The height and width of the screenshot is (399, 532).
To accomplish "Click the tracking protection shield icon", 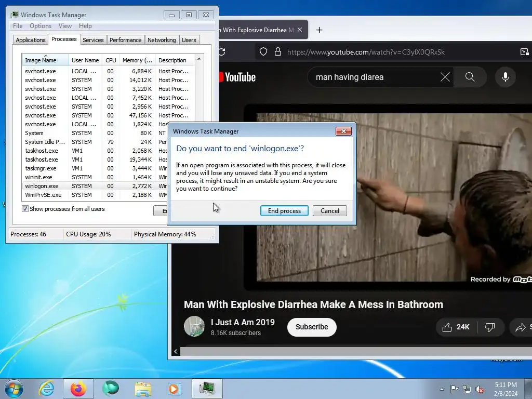I will coord(263,51).
